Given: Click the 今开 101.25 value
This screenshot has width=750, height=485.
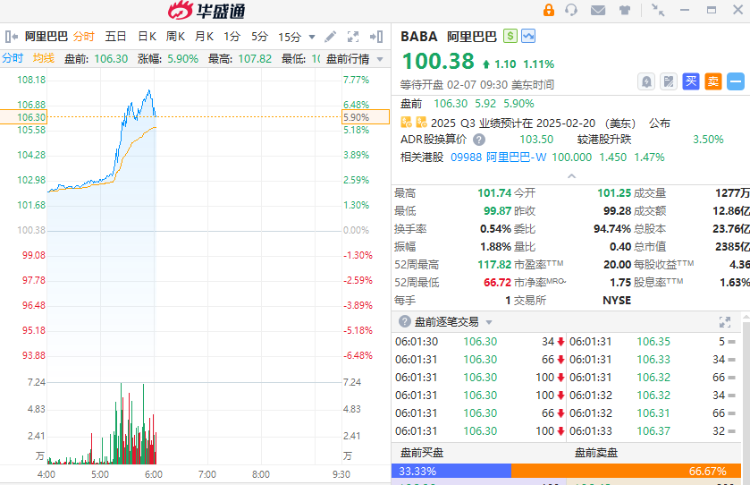Looking at the screenshot, I should tap(614, 193).
